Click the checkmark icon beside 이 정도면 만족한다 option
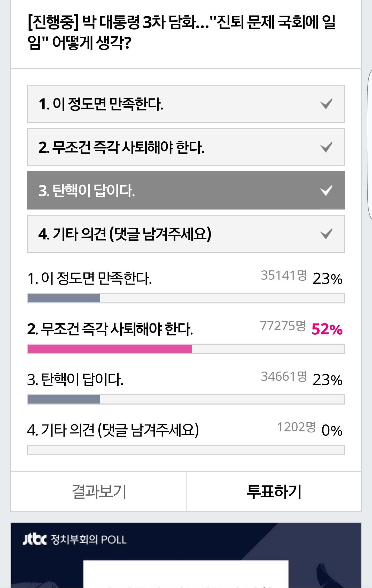 tap(326, 104)
